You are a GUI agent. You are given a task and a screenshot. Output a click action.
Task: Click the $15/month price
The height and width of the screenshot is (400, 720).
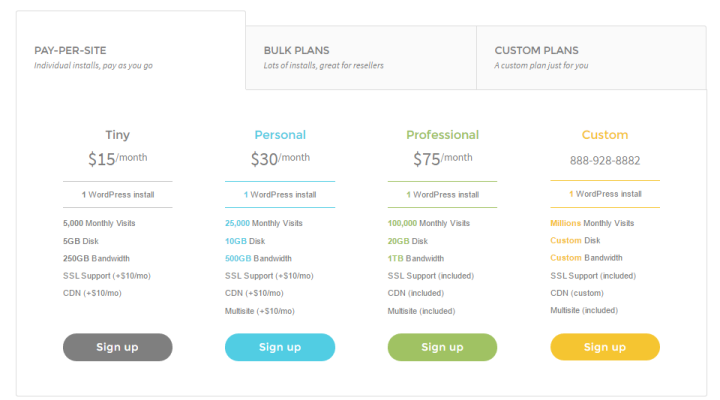point(118,159)
